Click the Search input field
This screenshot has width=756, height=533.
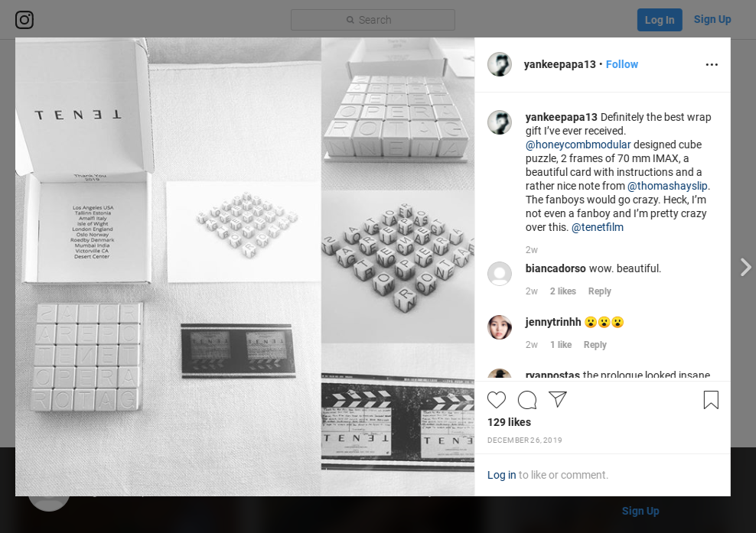tap(373, 20)
